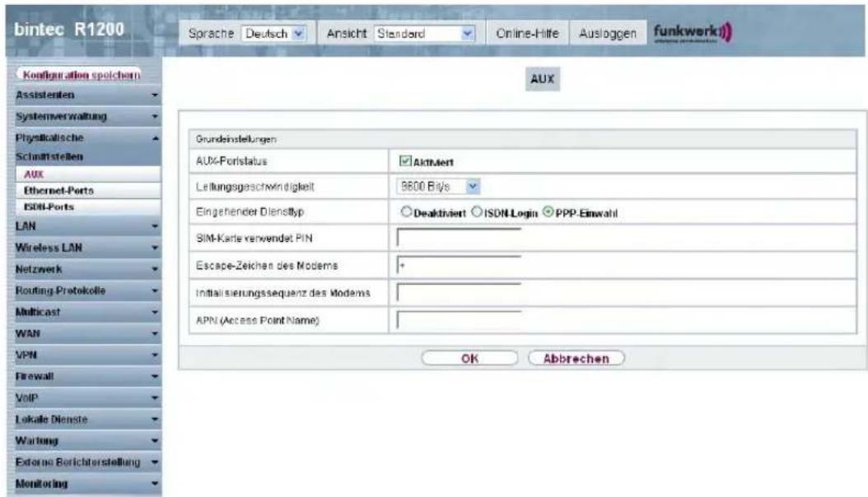Confirm settings with the OK button
The height and width of the screenshot is (497, 868).
pos(469,358)
